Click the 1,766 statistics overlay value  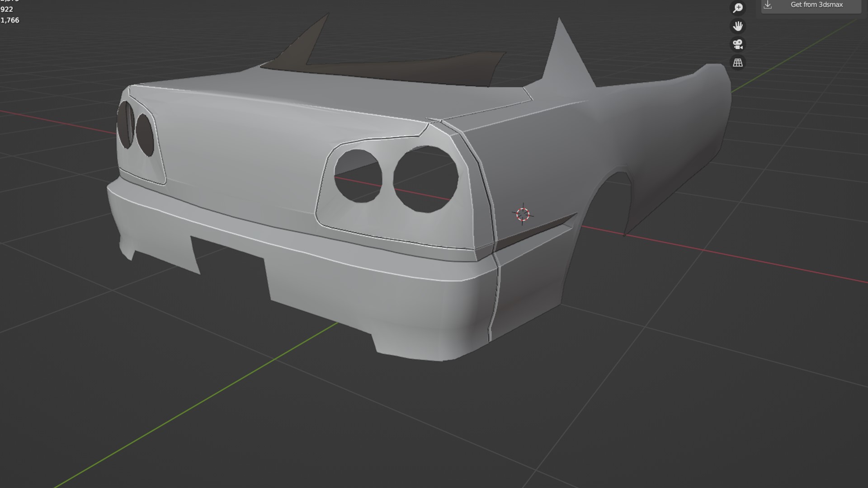[10, 20]
